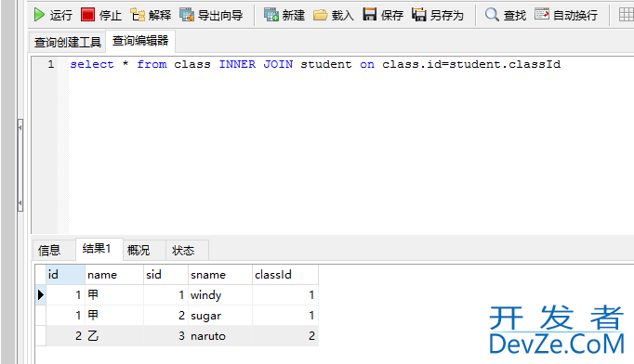
Task: Select the sid column header
Action: 165,275
